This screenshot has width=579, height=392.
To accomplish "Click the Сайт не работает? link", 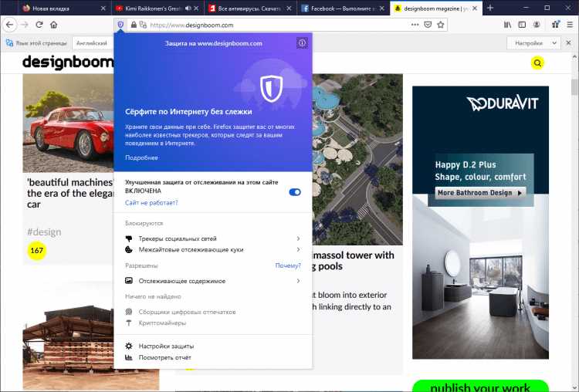I will pos(151,202).
